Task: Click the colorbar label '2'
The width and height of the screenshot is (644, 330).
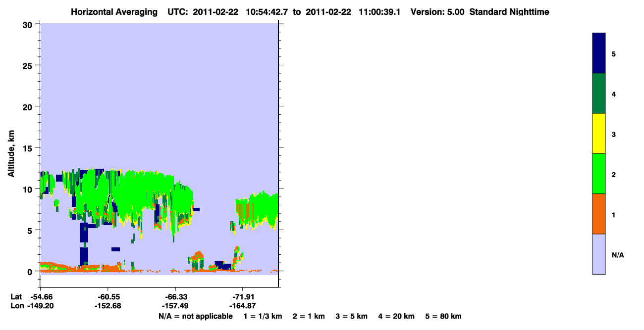Action: pos(614,174)
